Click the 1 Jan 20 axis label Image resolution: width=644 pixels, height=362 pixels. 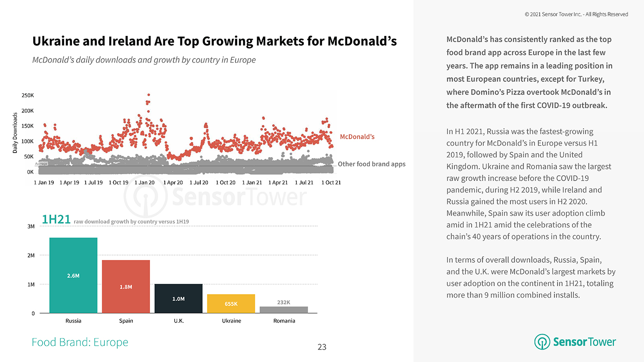tap(144, 182)
